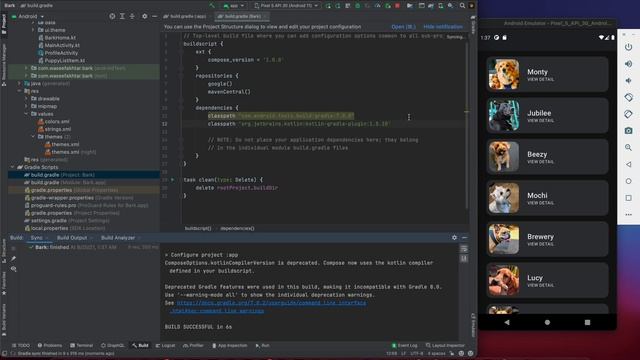Open Terminal tool window
The height and width of the screenshot is (360, 640).
pos(81,345)
